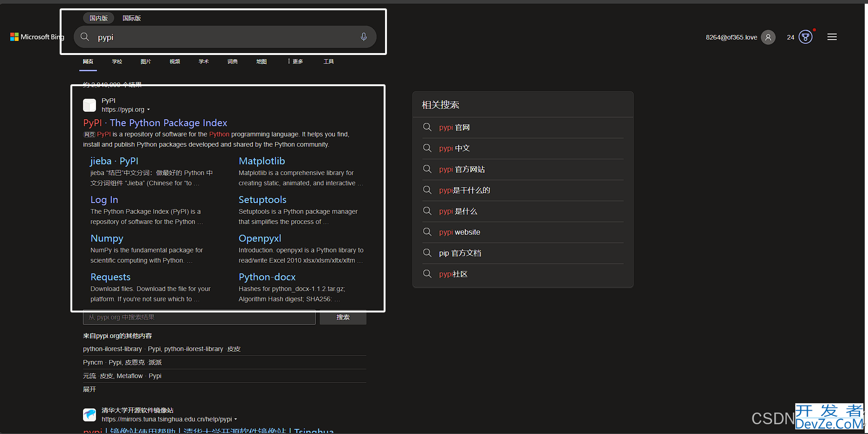Click the mirrors.tuna.tsinghua.edu.cn/help/pypi URL

(x=167, y=419)
